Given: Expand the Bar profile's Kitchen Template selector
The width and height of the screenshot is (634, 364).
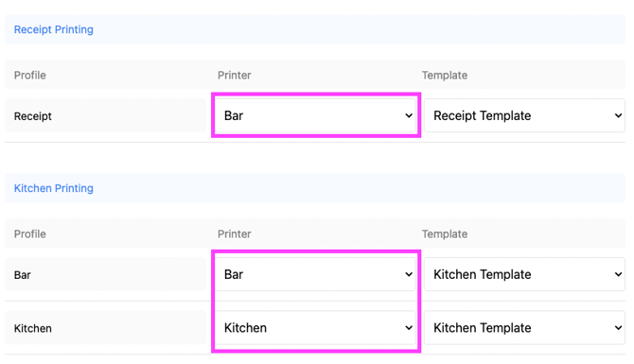Looking at the screenshot, I should click(524, 274).
